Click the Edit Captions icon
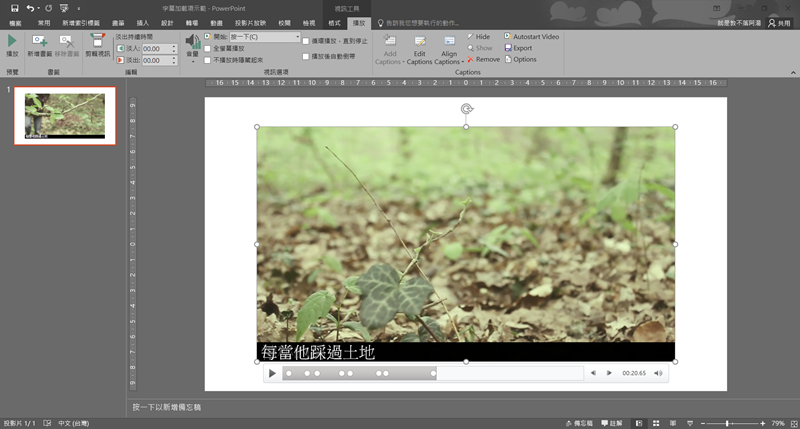 [420, 42]
